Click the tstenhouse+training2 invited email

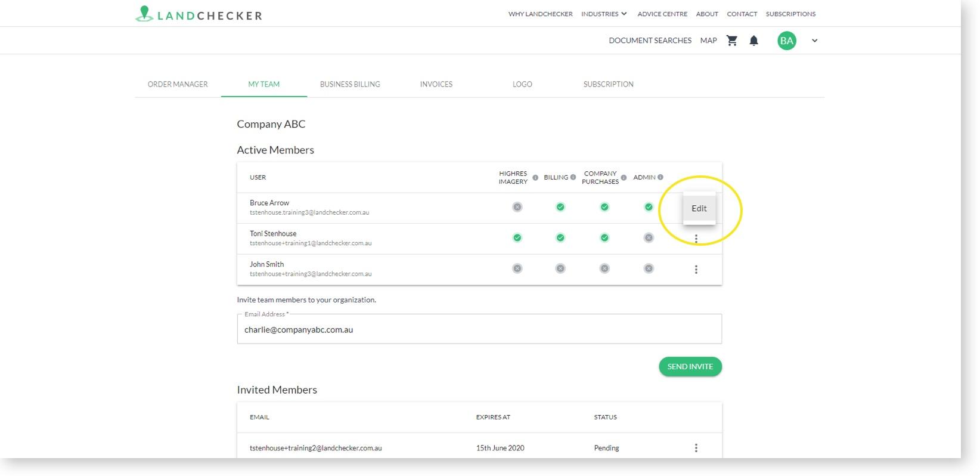point(316,448)
